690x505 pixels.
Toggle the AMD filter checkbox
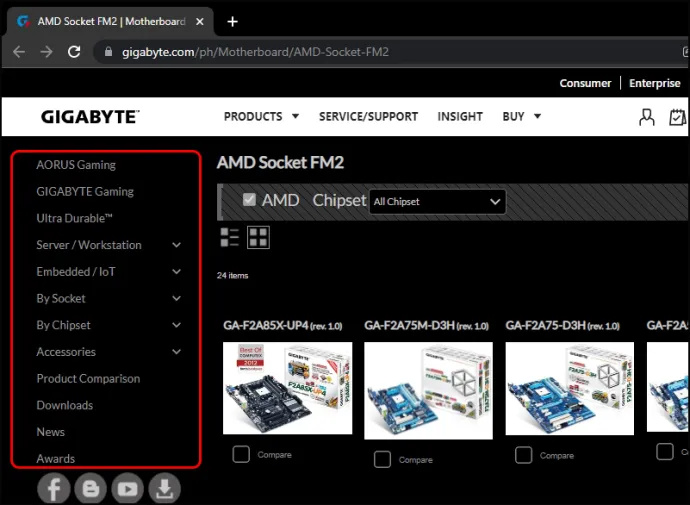pos(249,200)
